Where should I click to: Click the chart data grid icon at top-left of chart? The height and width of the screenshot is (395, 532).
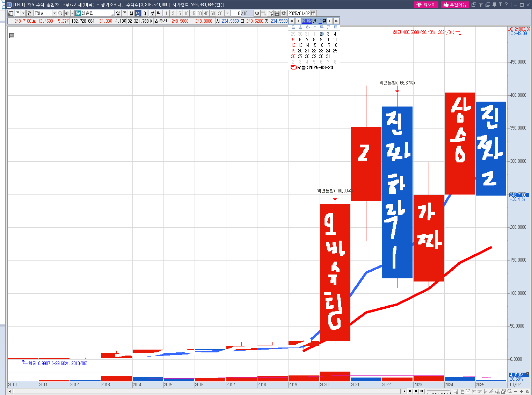pos(12,36)
